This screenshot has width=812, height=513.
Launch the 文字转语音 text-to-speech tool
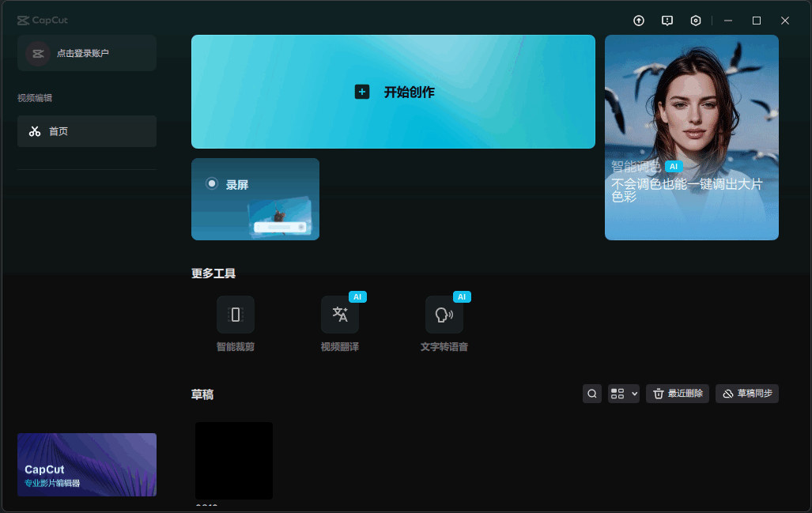coord(444,315)
